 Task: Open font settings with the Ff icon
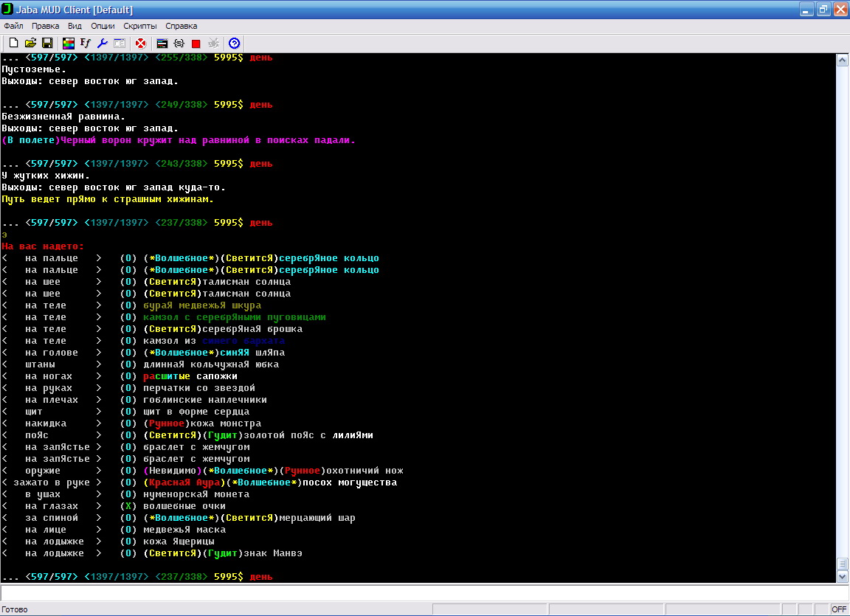click(x=86, y=44)
